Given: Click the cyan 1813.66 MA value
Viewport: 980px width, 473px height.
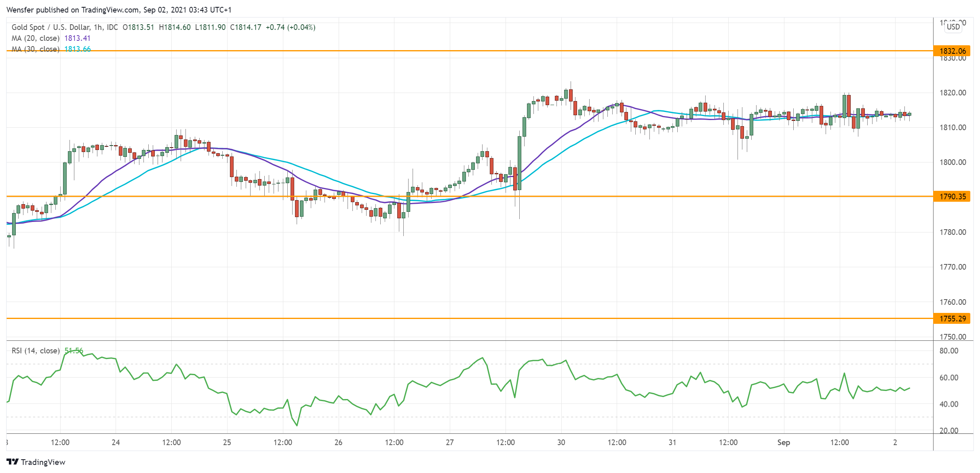Looking at the screenshot, I should coord(77,49).
